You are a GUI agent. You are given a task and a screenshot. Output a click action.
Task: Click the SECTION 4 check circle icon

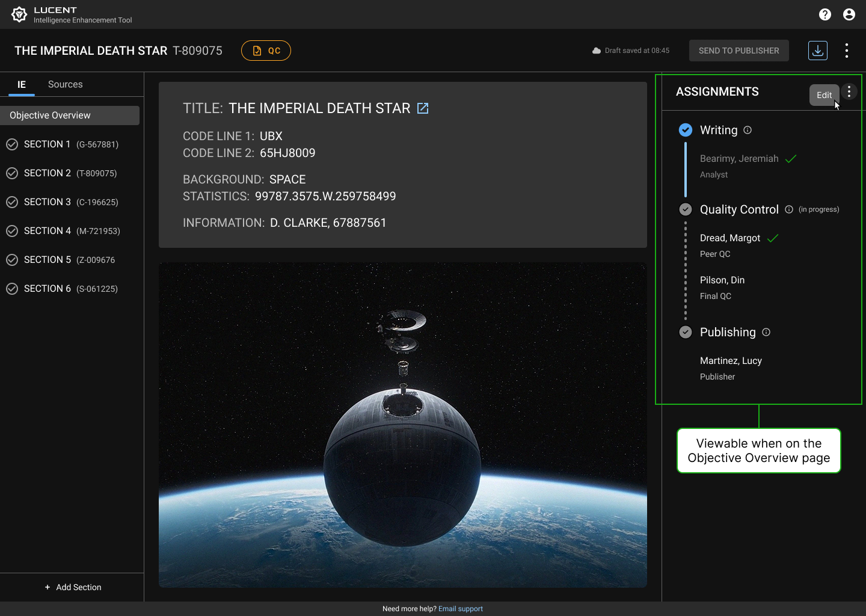(12, 231)
